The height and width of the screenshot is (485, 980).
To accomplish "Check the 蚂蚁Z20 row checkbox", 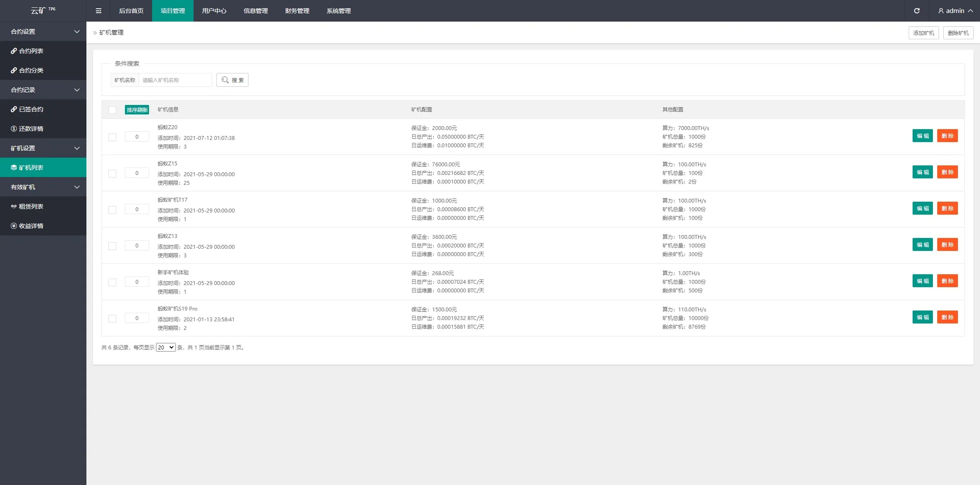I will point(112,137).
